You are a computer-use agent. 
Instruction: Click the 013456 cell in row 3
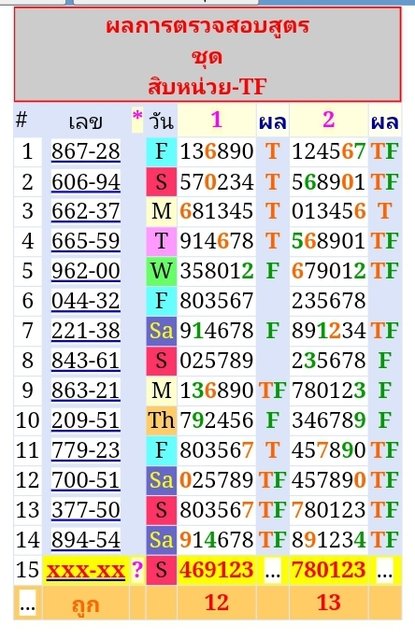(x=328, y=211)
